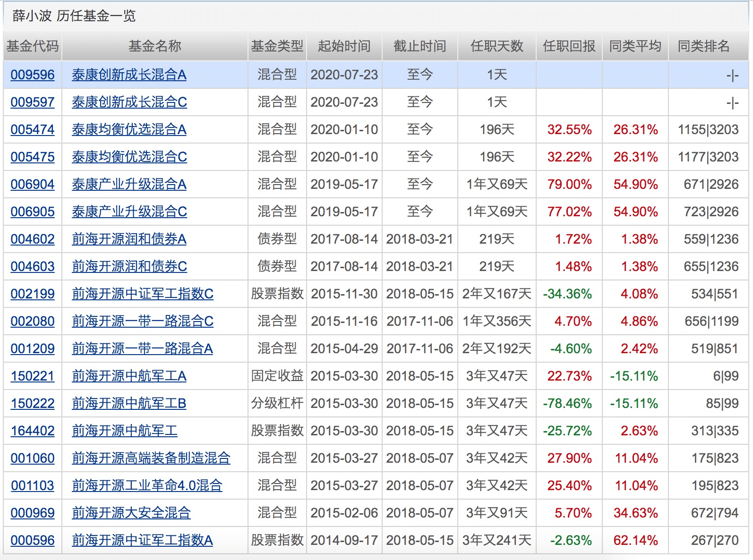
Task: Click the 截止时间 column header
Action: (x=420, y=46)
